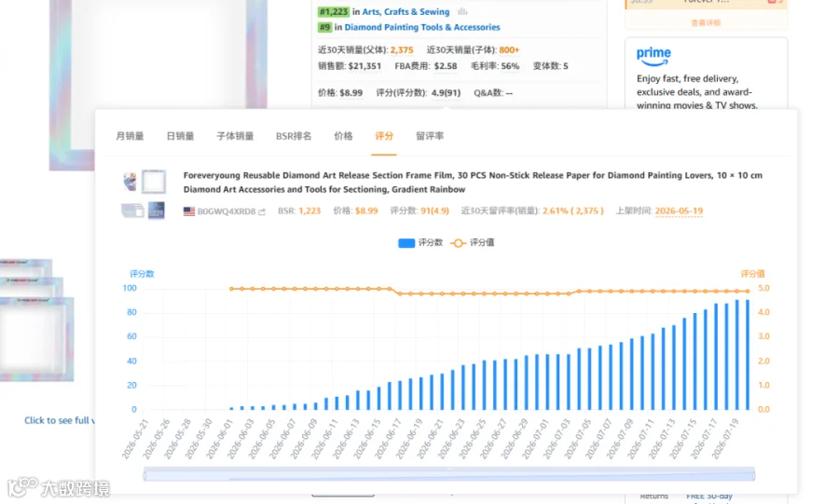Click the 评分(评分数) value 4.9(91)

click(446, 93)
